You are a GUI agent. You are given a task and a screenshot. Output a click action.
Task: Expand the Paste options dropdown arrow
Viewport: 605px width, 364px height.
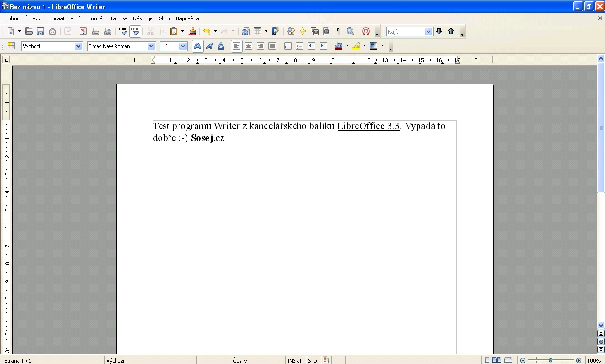182,32
